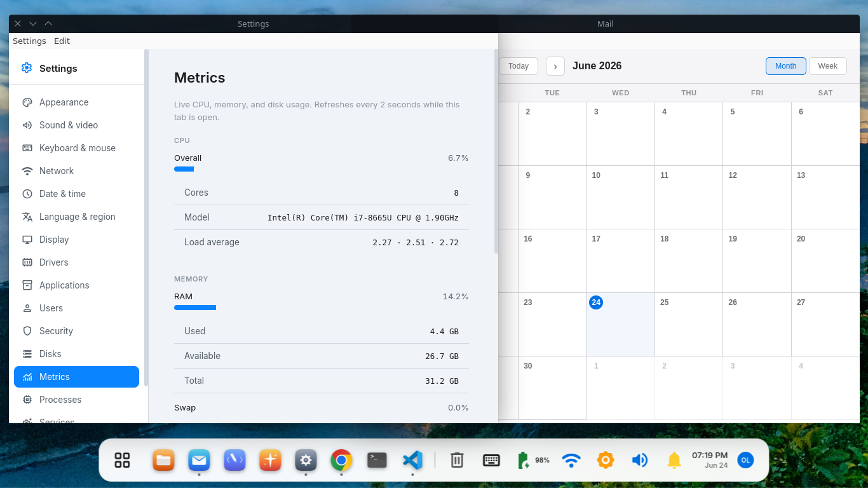Screen dimensions: 868x488
Task: Click the Metrics chart icon in sidebar
Action: 27,377
